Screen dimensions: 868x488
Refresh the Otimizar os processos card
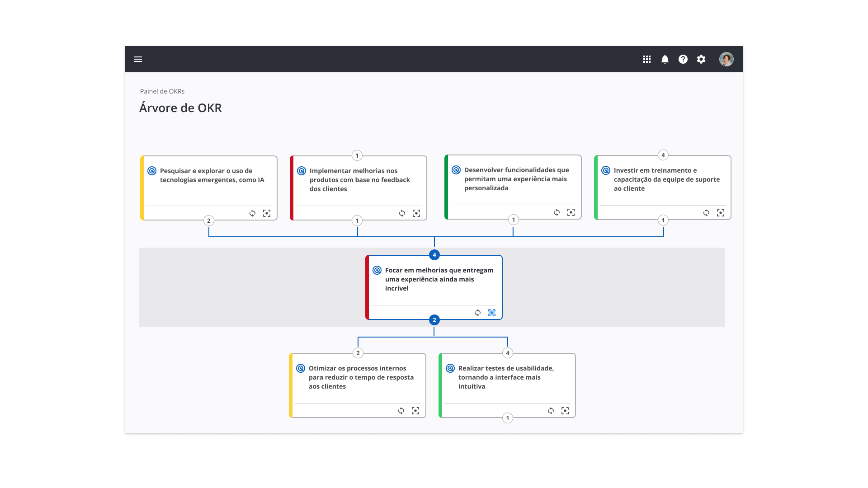click(x=401, y=411)
